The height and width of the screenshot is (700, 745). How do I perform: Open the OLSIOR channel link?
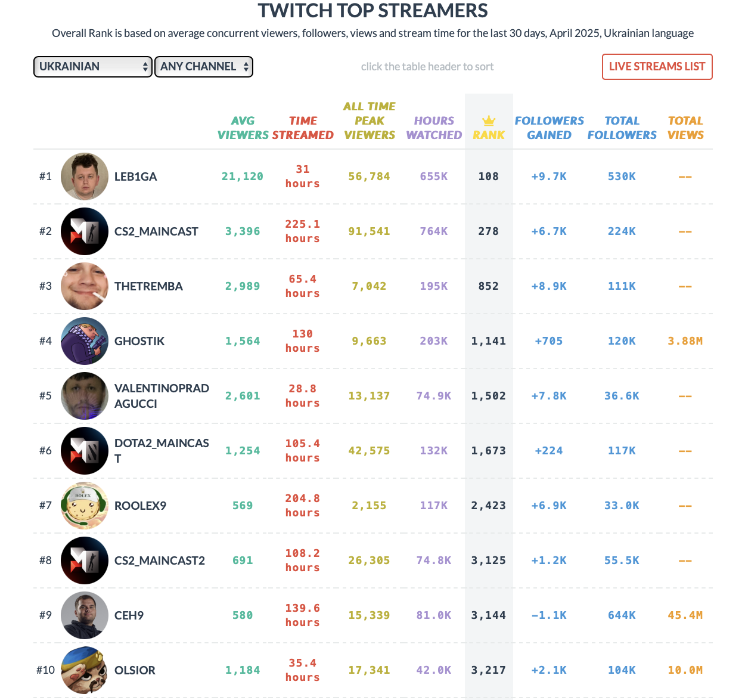(x=135, y=670)
